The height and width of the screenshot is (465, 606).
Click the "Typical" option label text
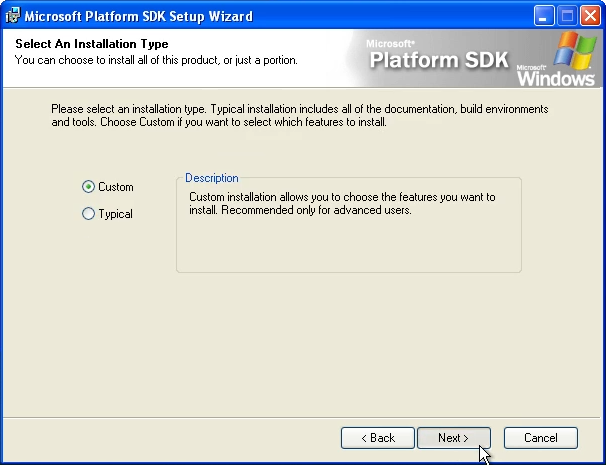click(x=116, y=214)
